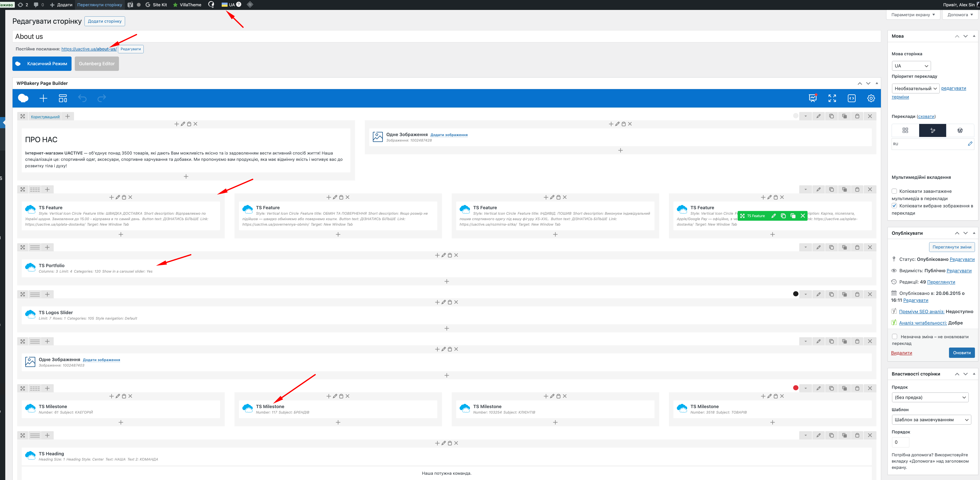
Task: Open WPBakery page settings gear icon
Action: (x=871, y=98)
